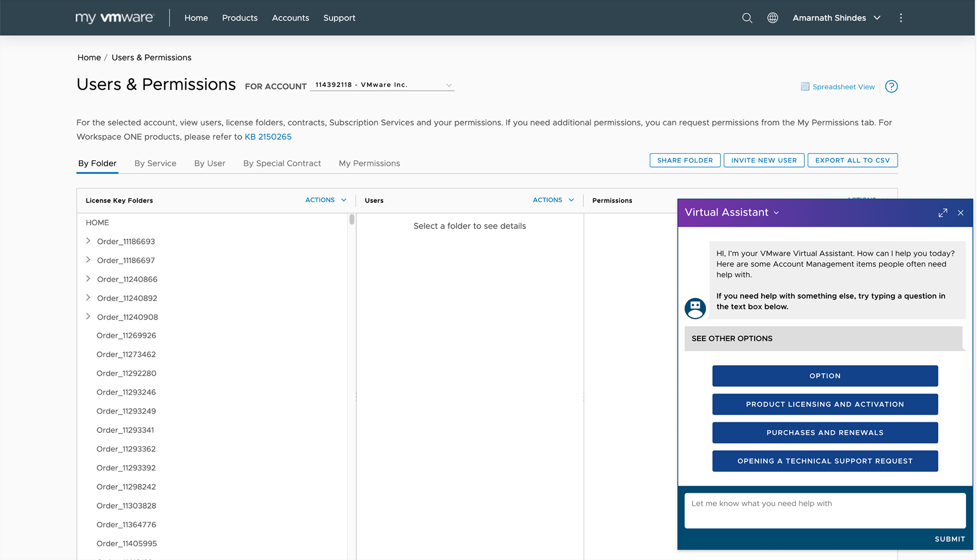Open the vertical dots menu in header

[901, 18]
